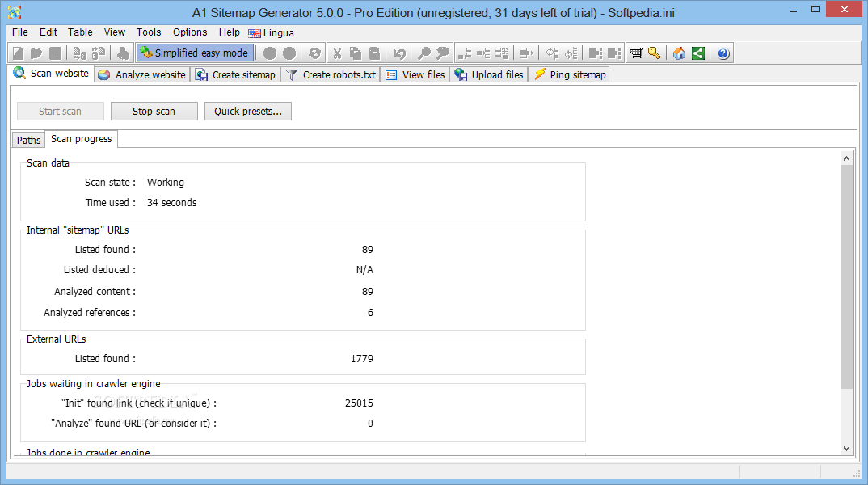Click the Listed deduced value 'N/A'
Image resolution: width=868 pixels, height=485 pixels.
(x=364, y=270)
